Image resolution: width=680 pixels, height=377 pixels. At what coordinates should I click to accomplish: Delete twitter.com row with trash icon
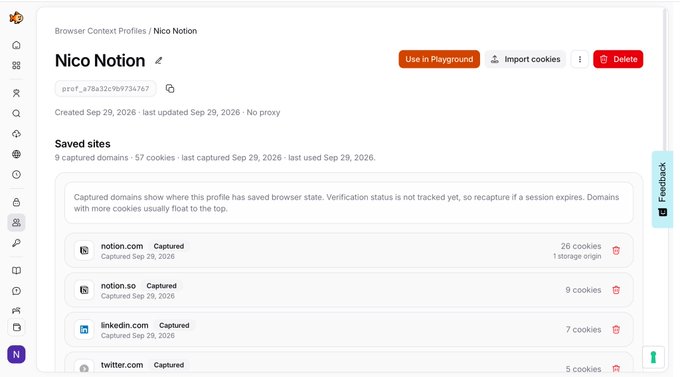click(616, 369)
